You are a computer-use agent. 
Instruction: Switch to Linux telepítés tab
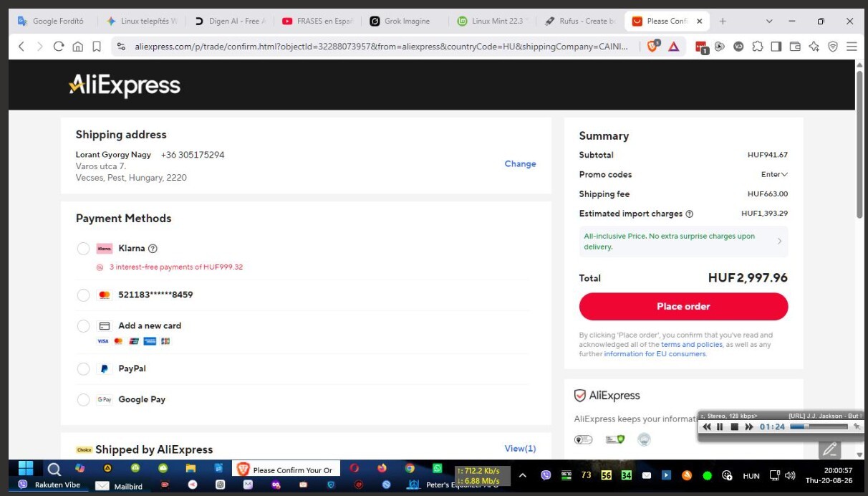pyautogui.click(x=143, y=22)
